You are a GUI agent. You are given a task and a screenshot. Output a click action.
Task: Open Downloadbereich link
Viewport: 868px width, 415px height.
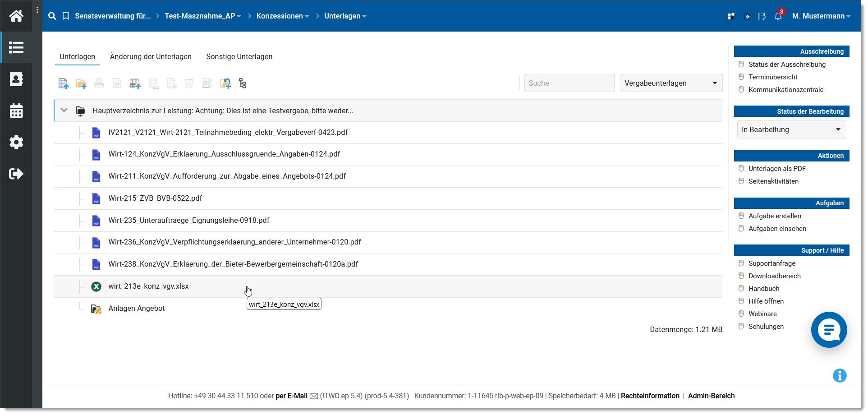click(775, 276)
